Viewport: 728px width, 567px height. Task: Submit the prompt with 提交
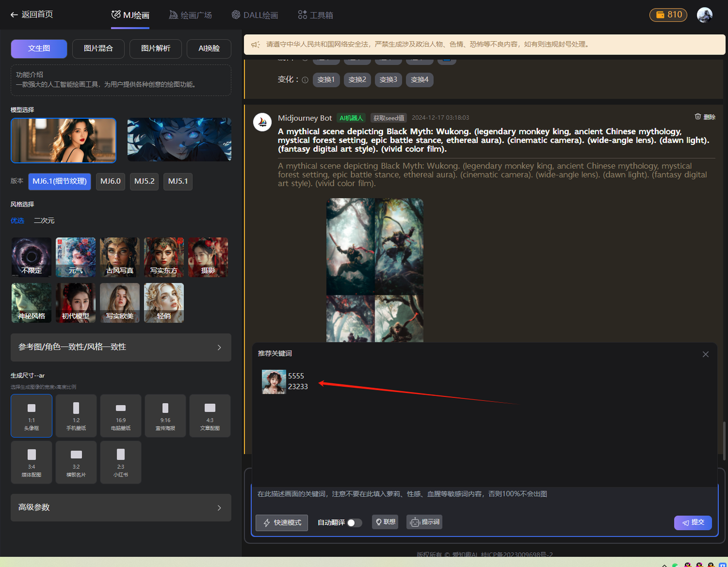pyautogui.click(x=693, y=523)
